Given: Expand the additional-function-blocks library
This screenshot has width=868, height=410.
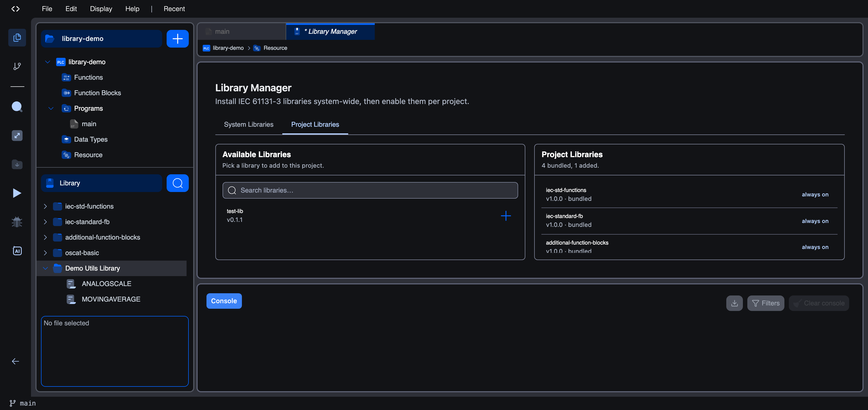Looking at the screenshot, I should click(x=45, y=237).
